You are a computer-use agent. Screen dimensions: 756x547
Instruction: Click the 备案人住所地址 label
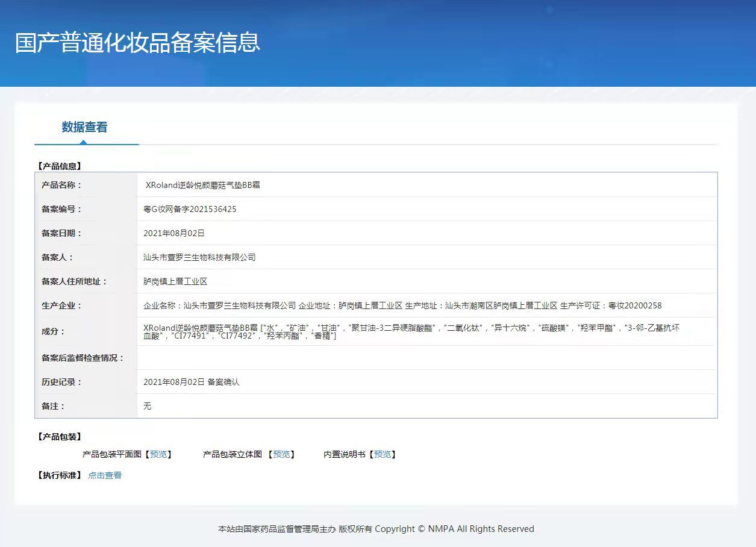click(x=74, y=281)
